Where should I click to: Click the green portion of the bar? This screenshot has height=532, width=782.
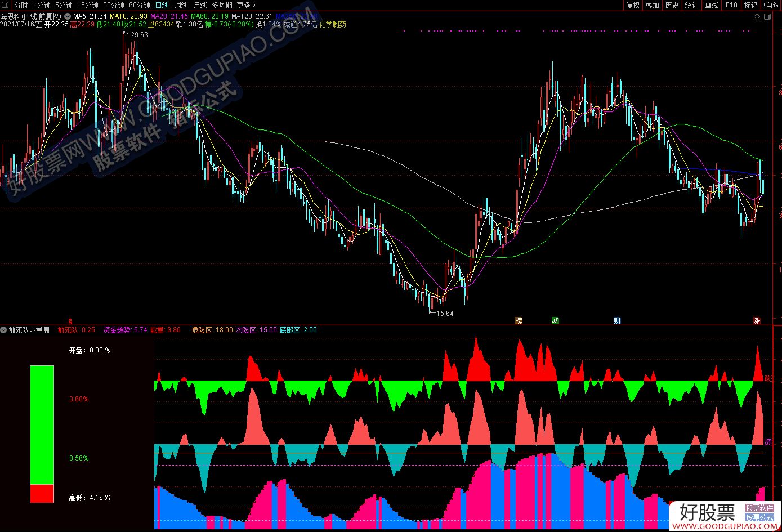click(42, 425)
